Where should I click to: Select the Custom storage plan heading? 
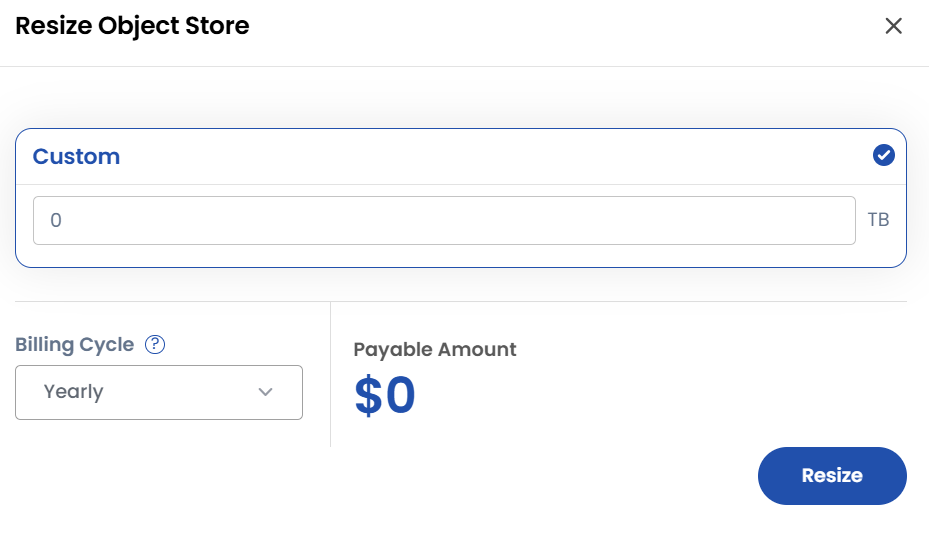click(76, 157)
